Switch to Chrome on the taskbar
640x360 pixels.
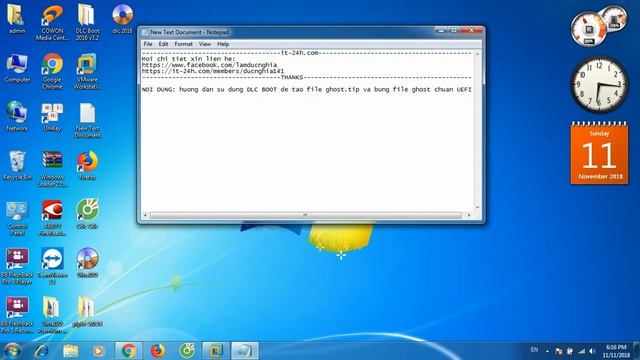129,351
